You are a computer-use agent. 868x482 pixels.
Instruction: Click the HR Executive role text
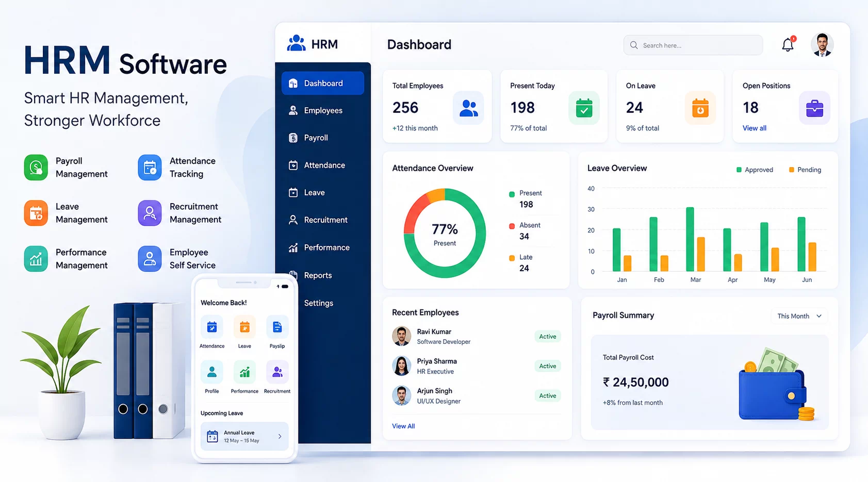click(x=435, y=371)
